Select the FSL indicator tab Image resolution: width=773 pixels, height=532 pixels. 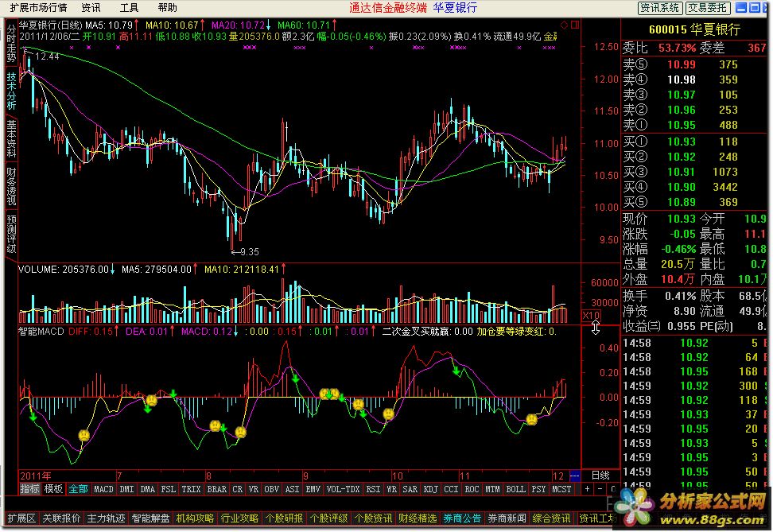(168, 489)
